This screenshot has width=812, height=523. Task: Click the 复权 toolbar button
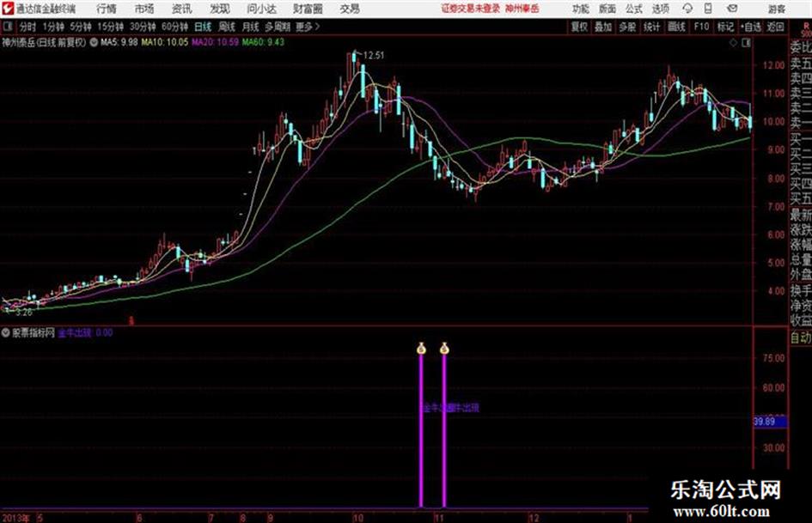coord(579,27)
